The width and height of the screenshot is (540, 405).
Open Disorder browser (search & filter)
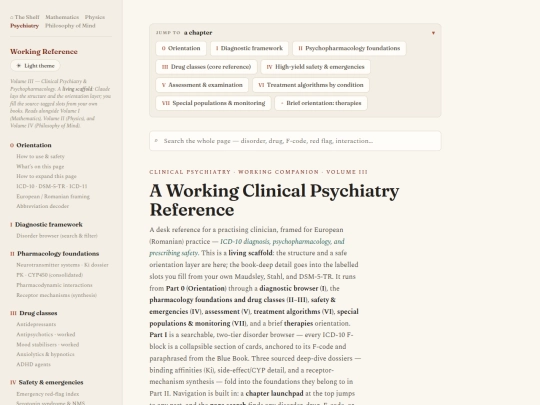(x=57, y=236)
